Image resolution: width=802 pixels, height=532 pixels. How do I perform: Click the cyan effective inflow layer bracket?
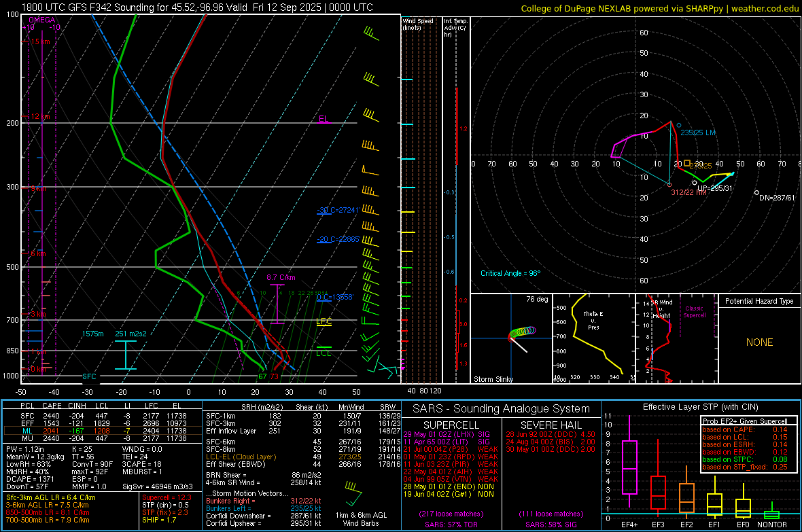(x=126, y=355)
